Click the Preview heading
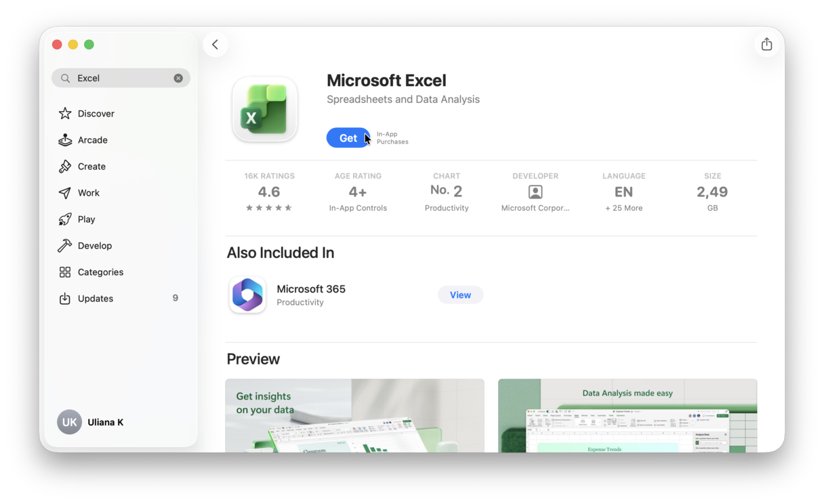Screen dimensions: 824x504 coord(253,359)
